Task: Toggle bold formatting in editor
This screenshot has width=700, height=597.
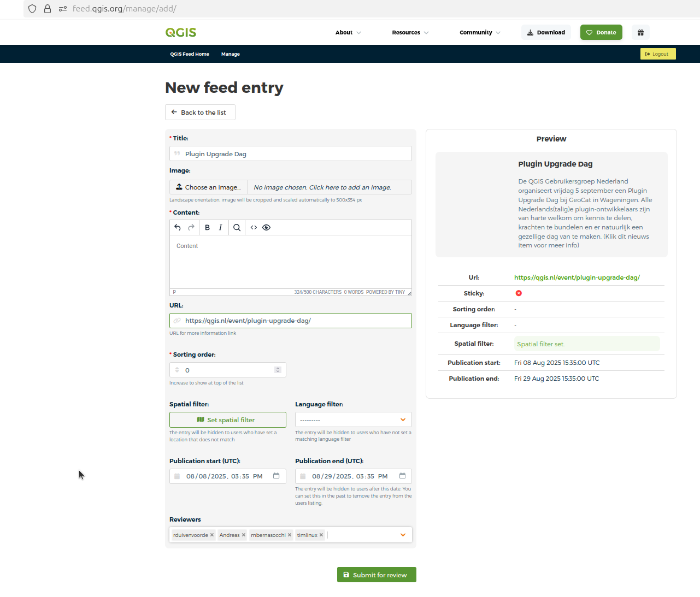Action: [x=208, y=227]
